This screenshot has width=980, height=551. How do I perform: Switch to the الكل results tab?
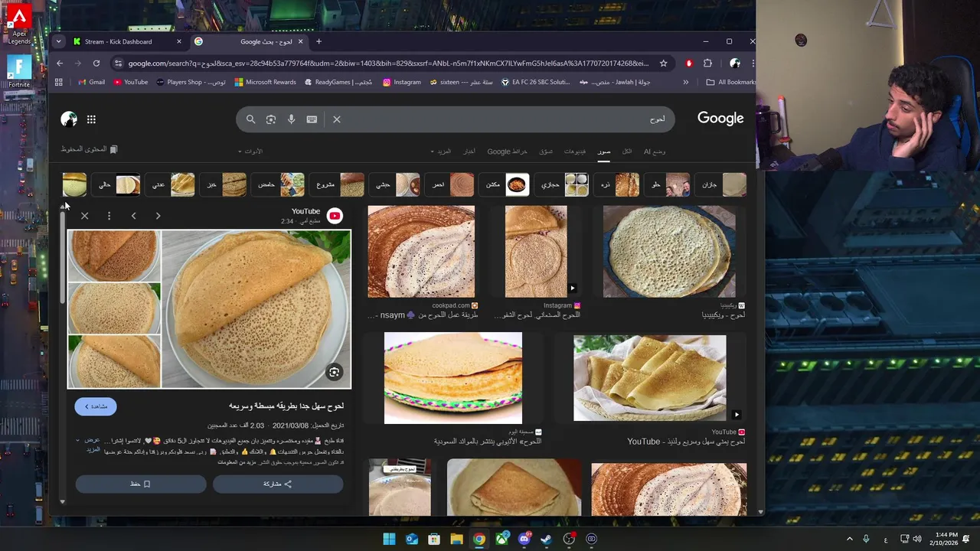pos(627,152)
